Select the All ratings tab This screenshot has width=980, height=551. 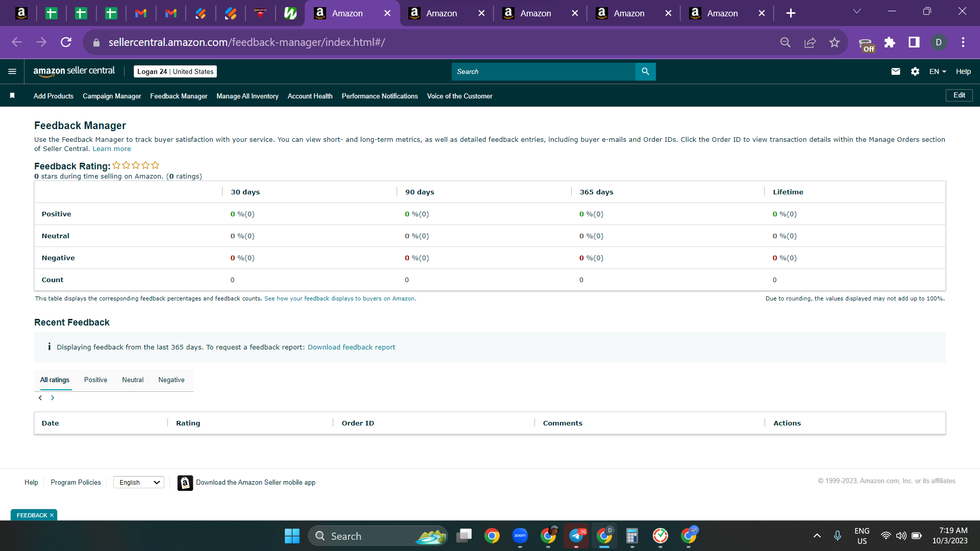tap(55, 380)
